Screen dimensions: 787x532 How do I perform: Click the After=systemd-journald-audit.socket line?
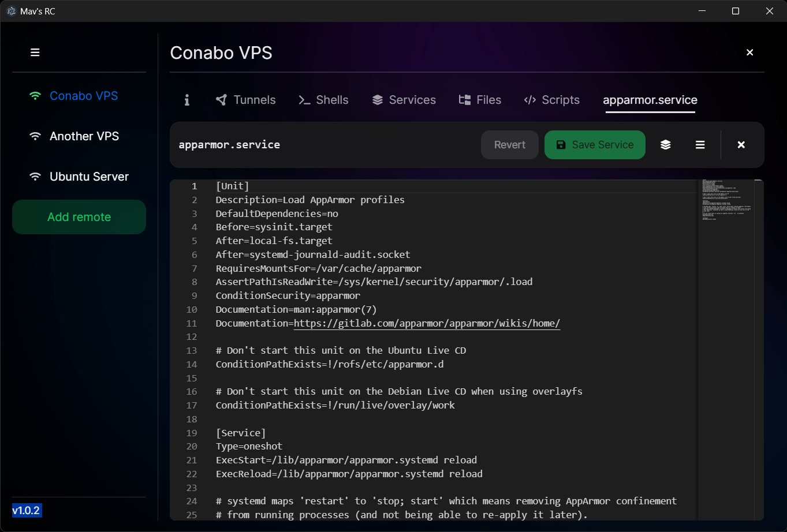click(313, 254)
